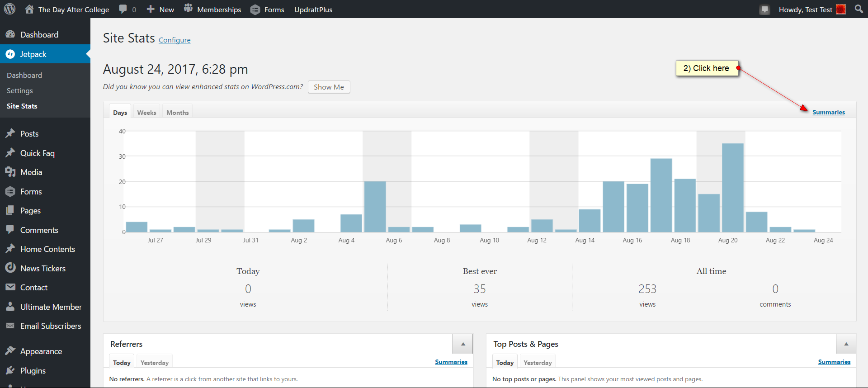Click the Media icon in sidebar
This screenshot has height=388, width=868.
pos(10,172)
